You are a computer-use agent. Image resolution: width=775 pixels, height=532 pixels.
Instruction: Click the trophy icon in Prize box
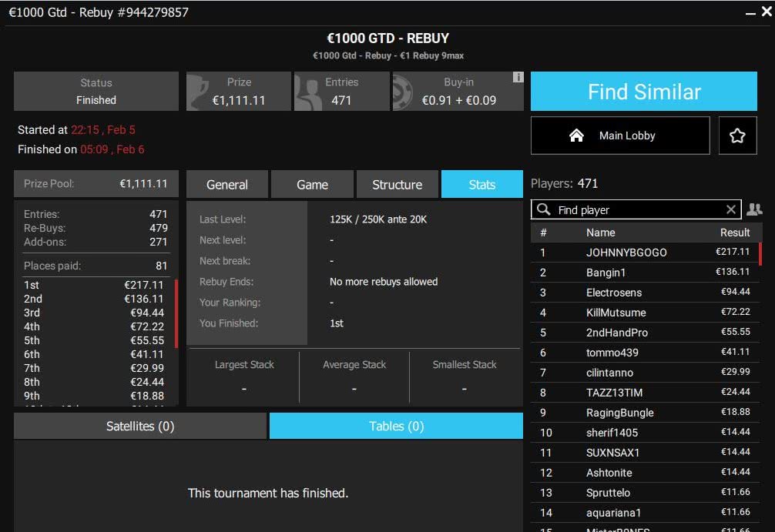[201, 92]
